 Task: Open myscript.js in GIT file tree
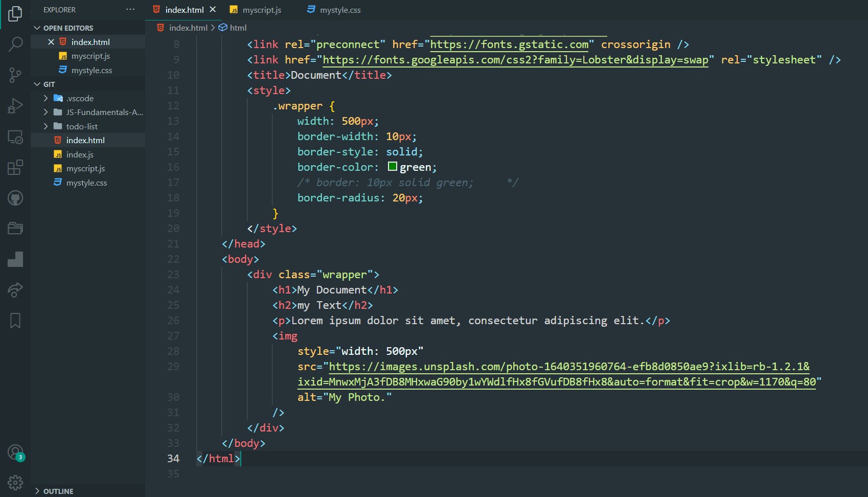tap(85, 168)
